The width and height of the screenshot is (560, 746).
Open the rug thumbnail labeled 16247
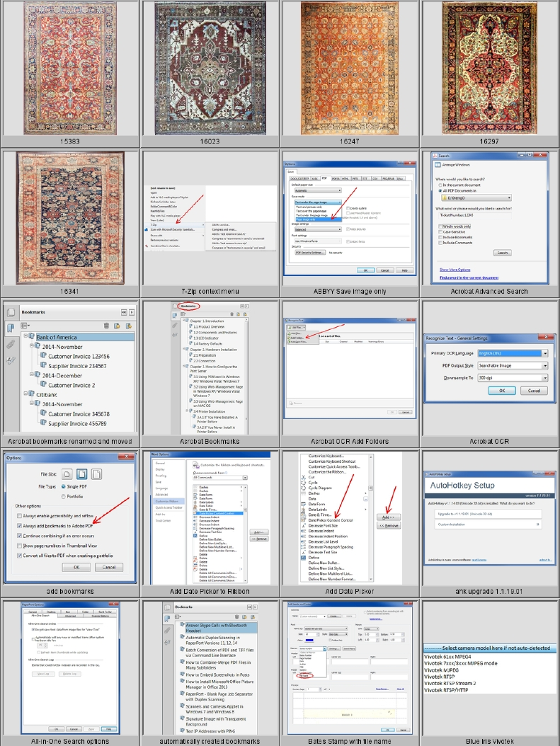coord(349,68)
